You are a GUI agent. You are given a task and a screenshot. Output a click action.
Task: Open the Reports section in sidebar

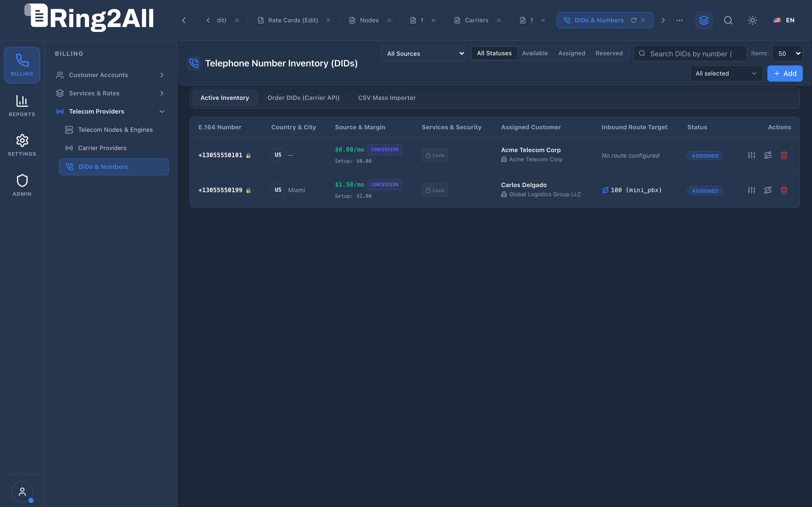(22, 106)
